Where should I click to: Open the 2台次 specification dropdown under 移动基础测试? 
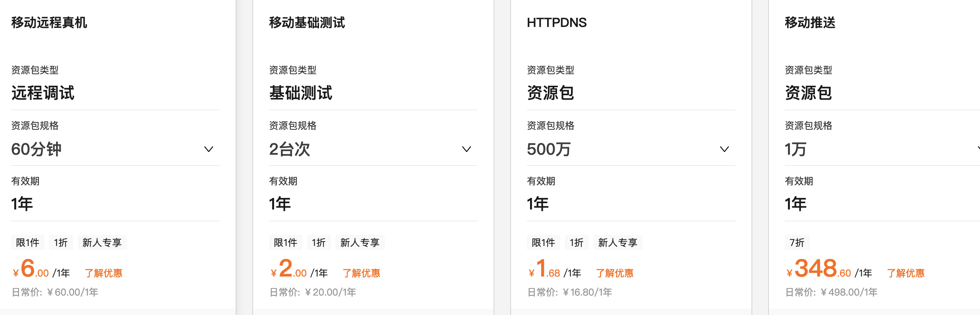point(467,149)
